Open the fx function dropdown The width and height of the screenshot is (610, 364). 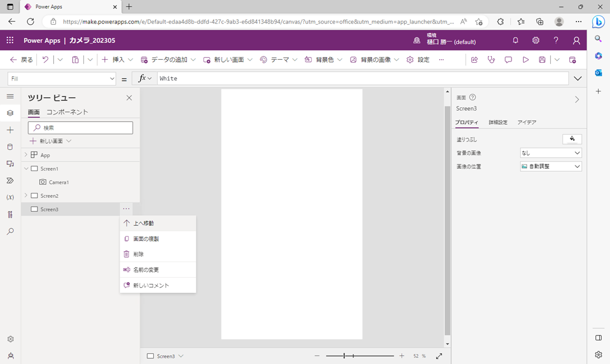[x=145, y=78]
